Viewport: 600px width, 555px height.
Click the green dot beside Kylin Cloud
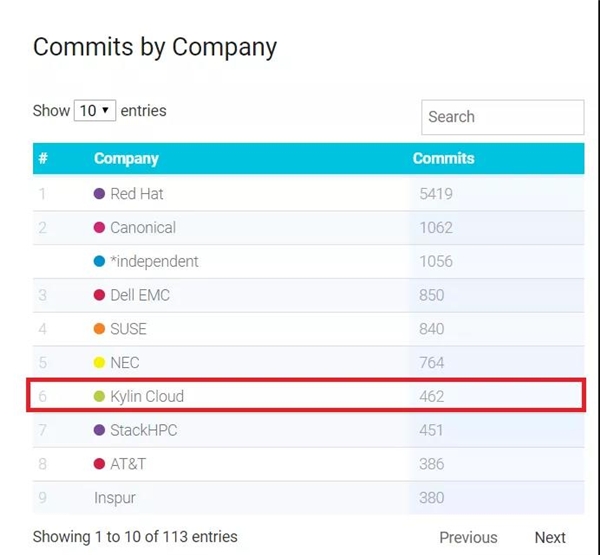(x=99, y=396)
